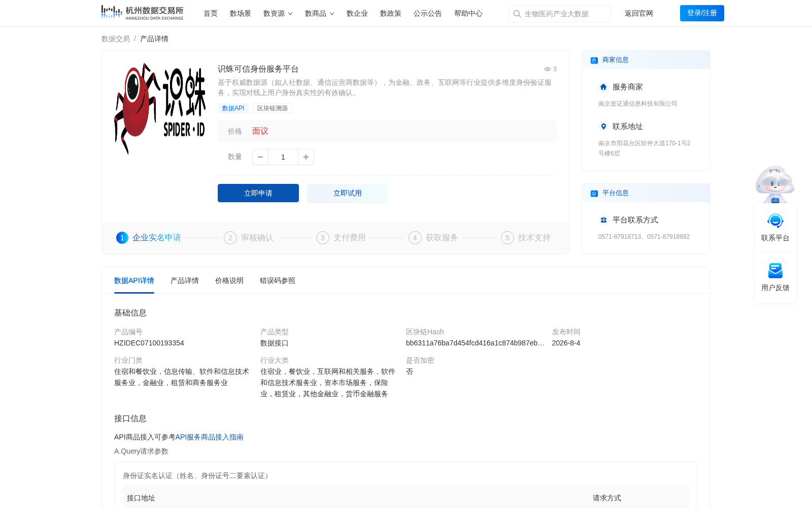Image resolution: width=812 pixels, height=508 pixels.
Task: Click product code HZIDEC07100193354
Action: click(x=149, y=343)
